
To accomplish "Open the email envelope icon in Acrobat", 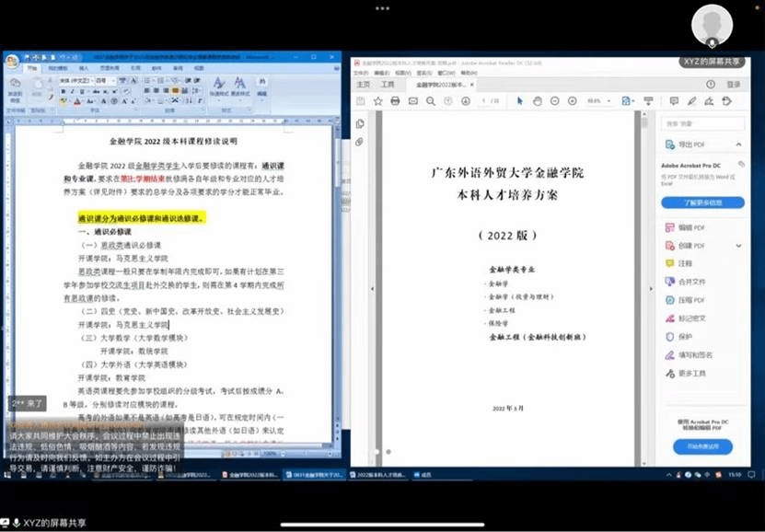I will click(x=413, y=100).
